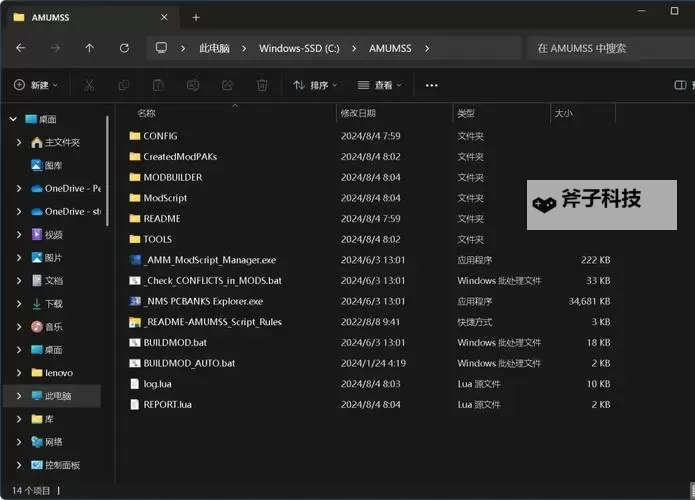Sort by 类型 column header
Screen dimensions: 695x500
click(x=466, y=113)
